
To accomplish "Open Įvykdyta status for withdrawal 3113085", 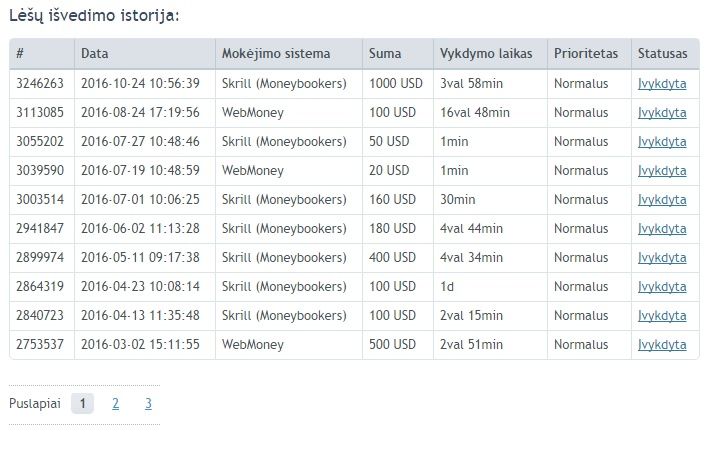I will click(x=662, y=113).
